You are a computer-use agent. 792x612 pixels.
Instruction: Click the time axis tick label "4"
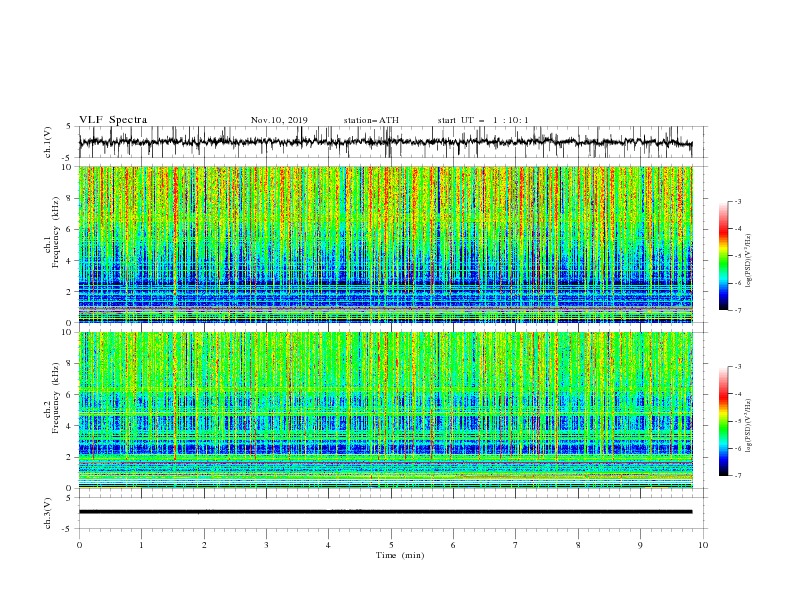(x=328, y=545)
